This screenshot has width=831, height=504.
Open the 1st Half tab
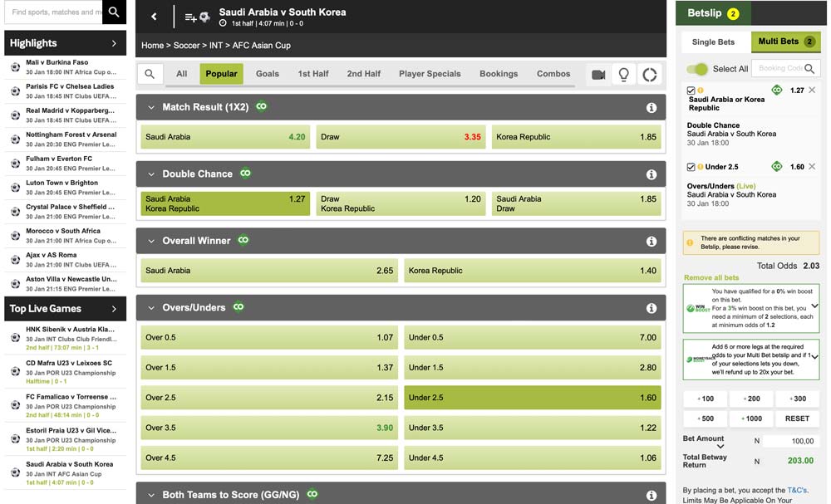pyautogui.click(x=313, y=74)
